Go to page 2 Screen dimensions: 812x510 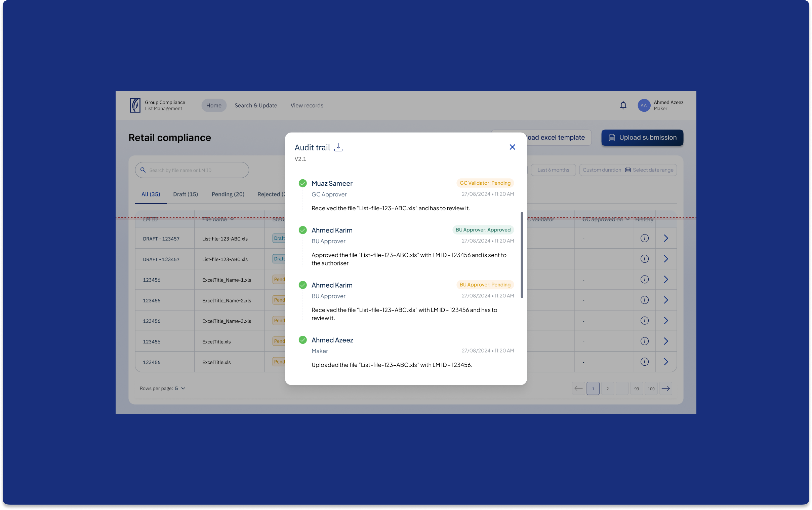(x=607, y=389)
